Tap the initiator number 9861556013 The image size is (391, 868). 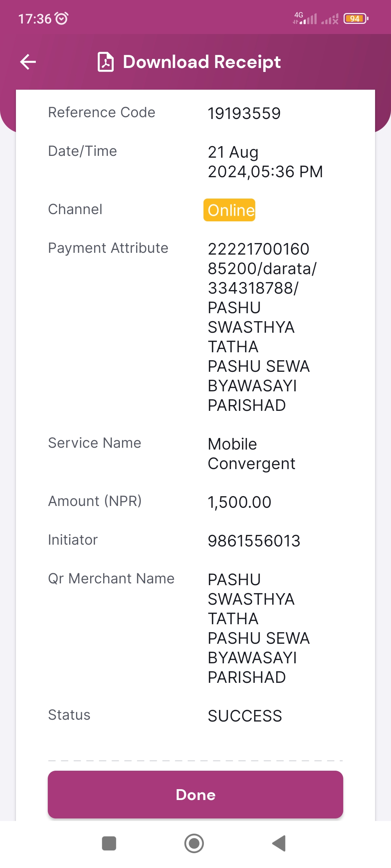(x=254, y=541)
